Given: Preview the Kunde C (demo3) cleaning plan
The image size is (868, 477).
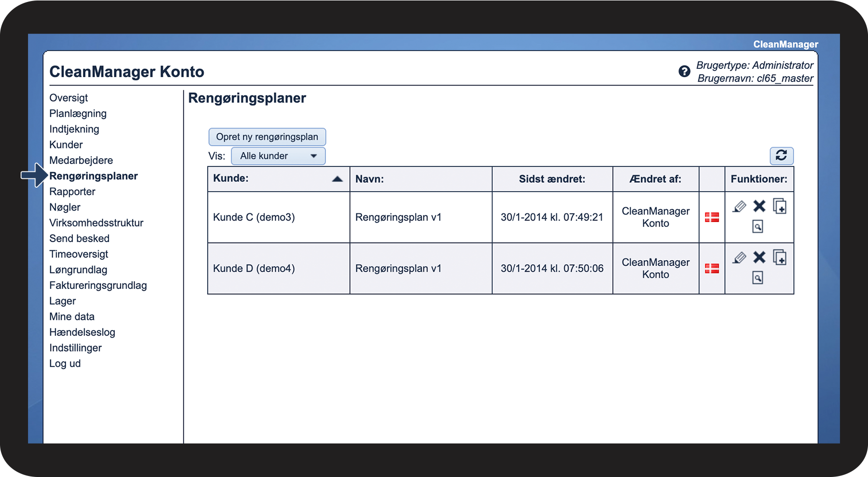Looking at the screenshot, I should (757, 226).
